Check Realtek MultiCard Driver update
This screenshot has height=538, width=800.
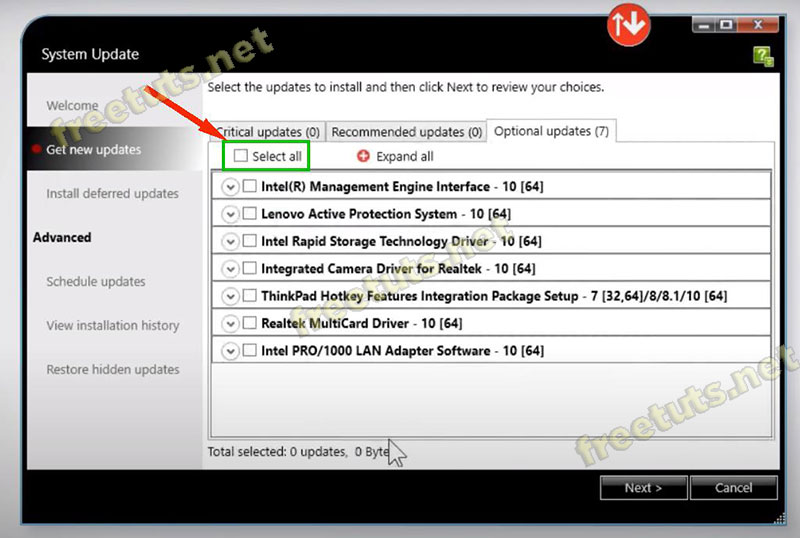(x=249, y=323)
